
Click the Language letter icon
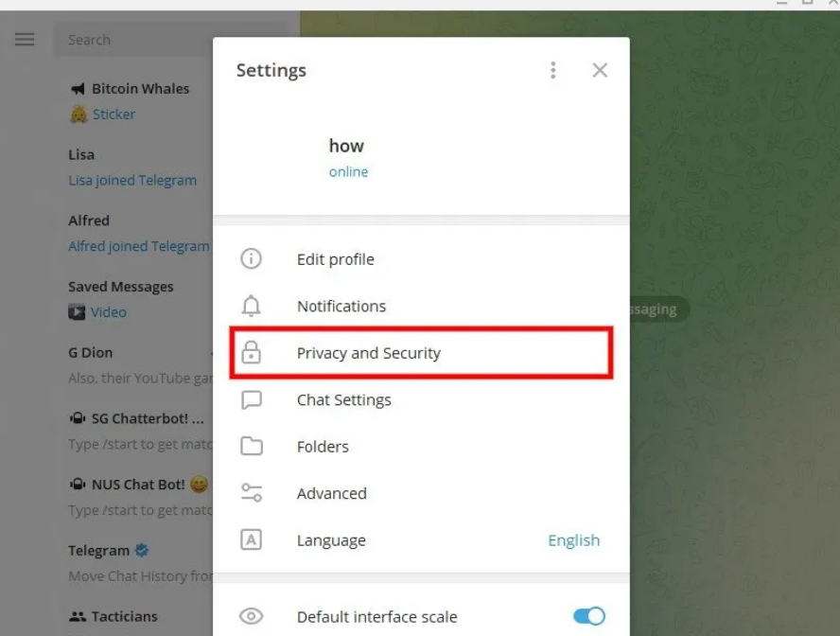coord(251,539)
